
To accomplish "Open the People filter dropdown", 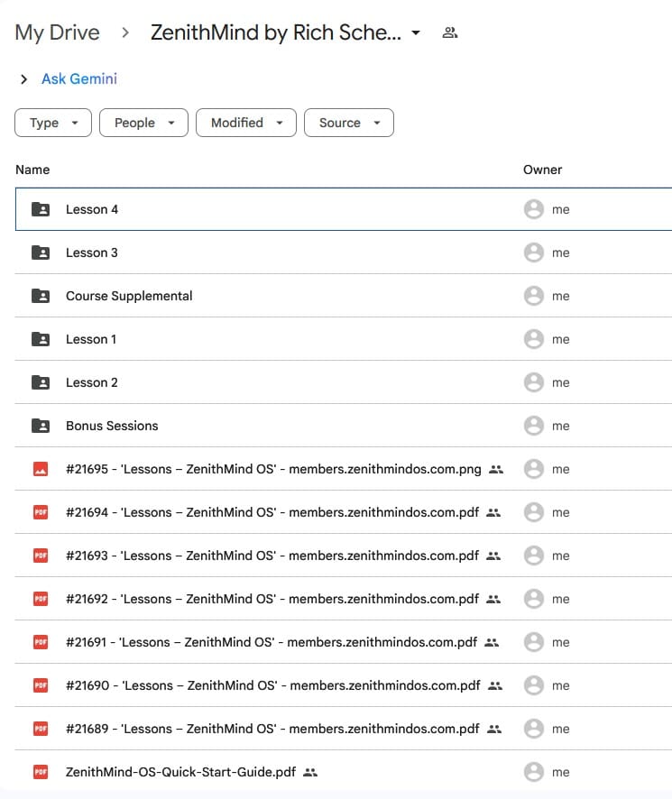I will [143, 123].
